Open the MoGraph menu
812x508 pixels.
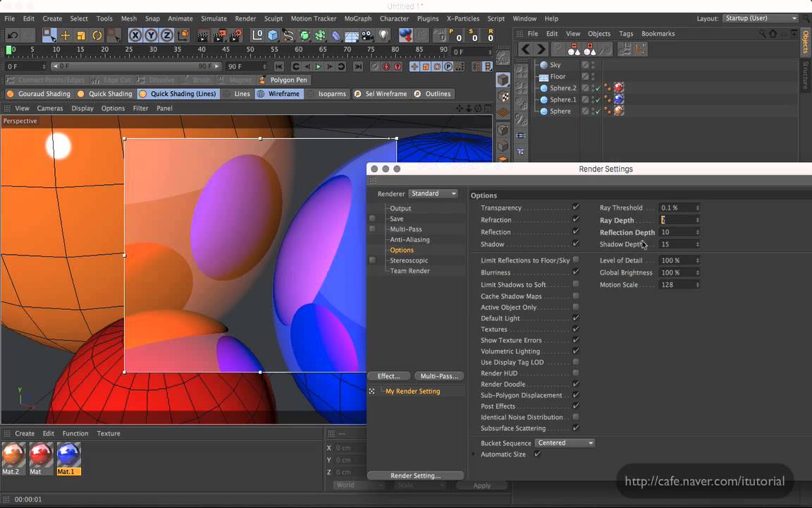pos(358,18)
